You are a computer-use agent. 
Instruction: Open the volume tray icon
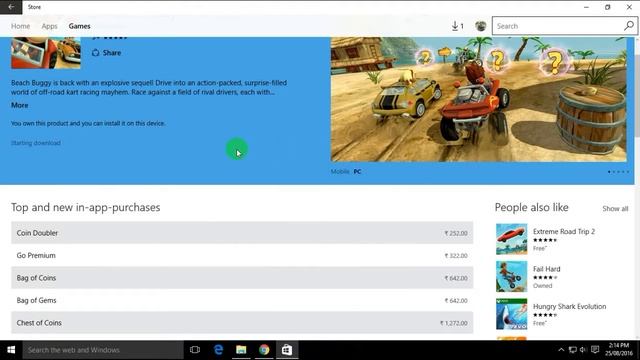pyautogui.click(x=583, y=350)
